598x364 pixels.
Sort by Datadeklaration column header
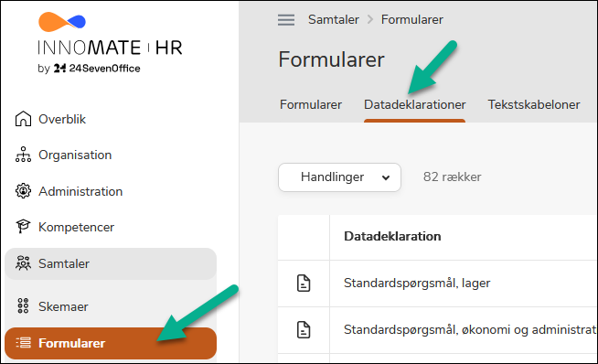[x=392, y=236]
